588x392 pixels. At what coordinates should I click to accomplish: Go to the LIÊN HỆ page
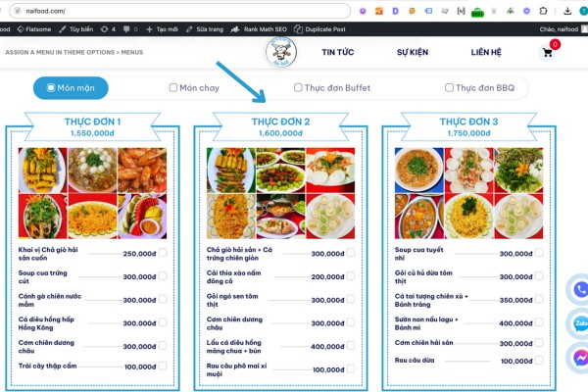(486, 52)
